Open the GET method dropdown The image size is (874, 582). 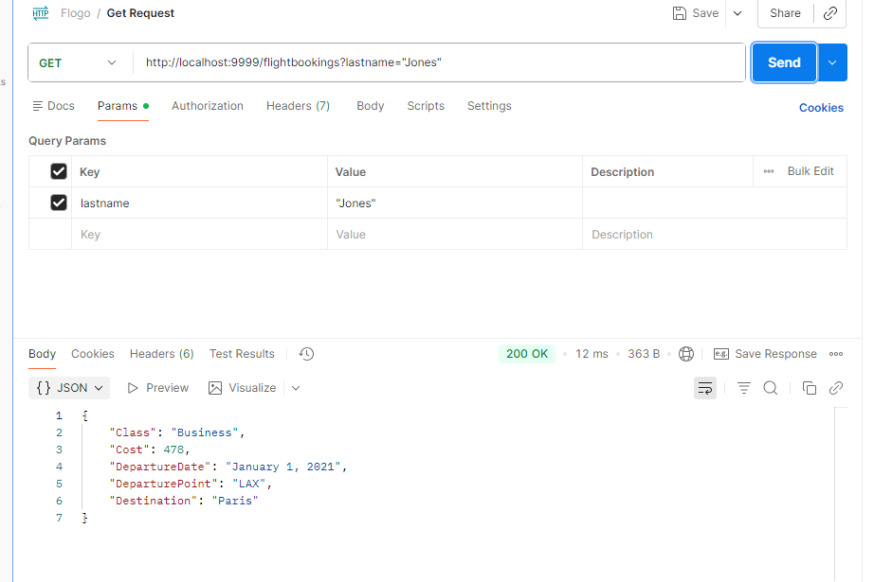point(79,63)
